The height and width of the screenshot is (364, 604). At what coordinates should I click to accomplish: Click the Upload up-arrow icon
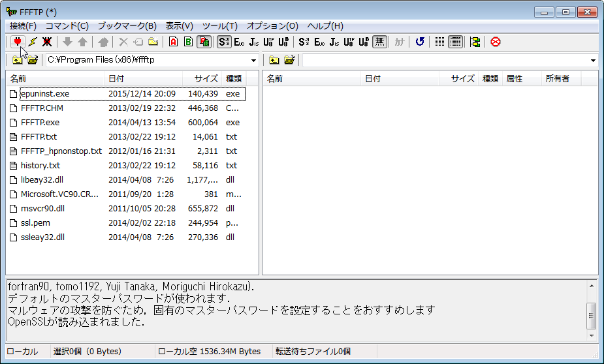[x=82, y=42]
